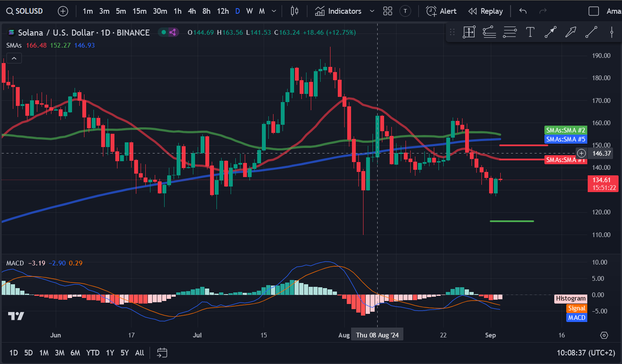This screenshot has height=364, width=622.
Task: Set date range to 5D
Action: [28, 353]
